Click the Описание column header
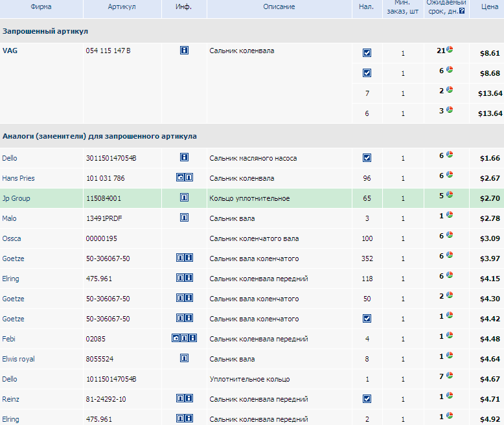Viewport: 504px width, 425px height. 279,6
